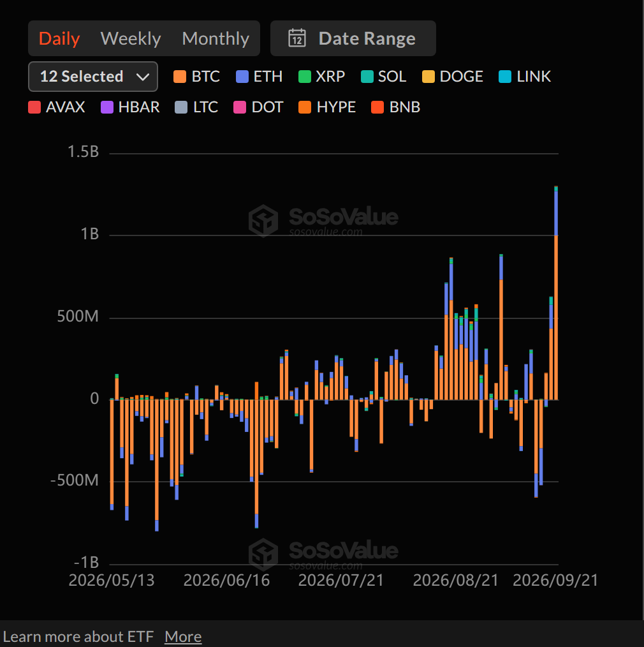
Task: Click the HYPE orange legend square
Action: pyautogui.click(x=305, y=107)
